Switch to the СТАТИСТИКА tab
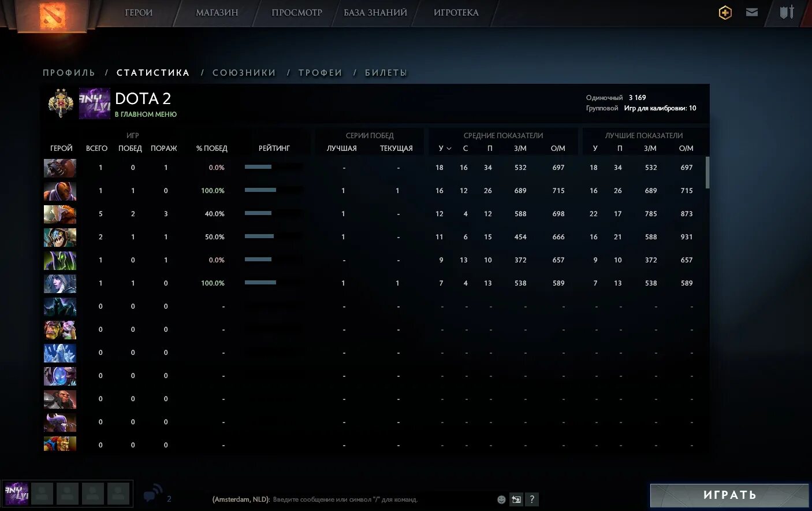 point(153,73)
